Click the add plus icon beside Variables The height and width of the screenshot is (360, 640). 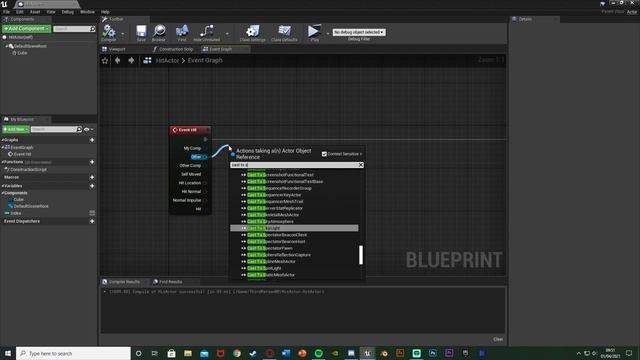click(92, 186)
